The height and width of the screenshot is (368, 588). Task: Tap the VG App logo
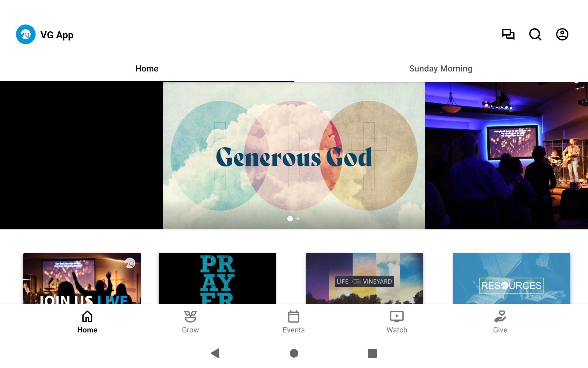(26, 34)
